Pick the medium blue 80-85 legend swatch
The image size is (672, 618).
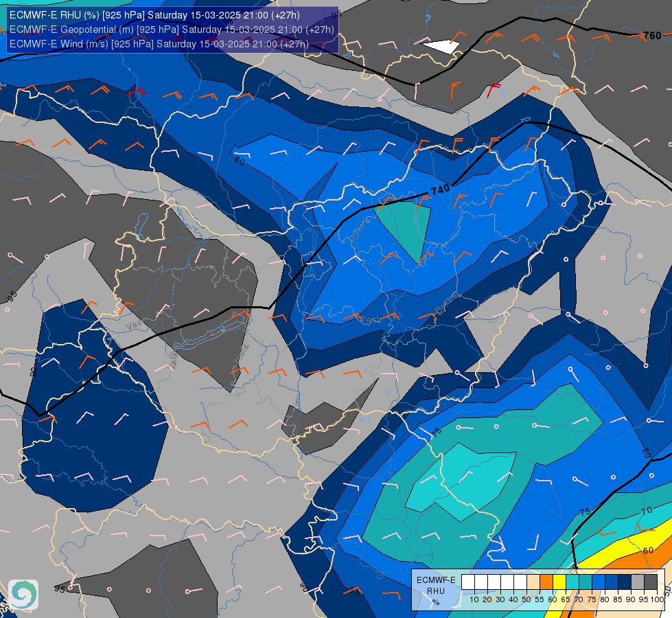612,582
